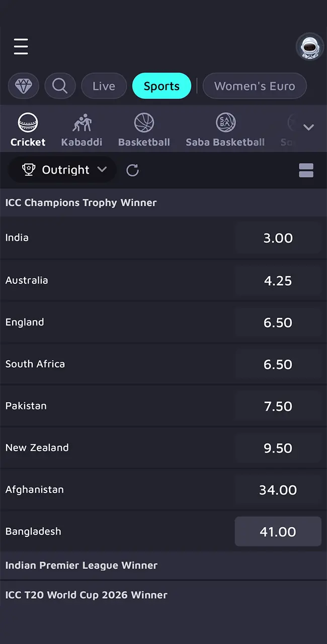Open the search magnifier
Image resolution: width=327 pixels, height=644 pixels.
coord(60,86)
